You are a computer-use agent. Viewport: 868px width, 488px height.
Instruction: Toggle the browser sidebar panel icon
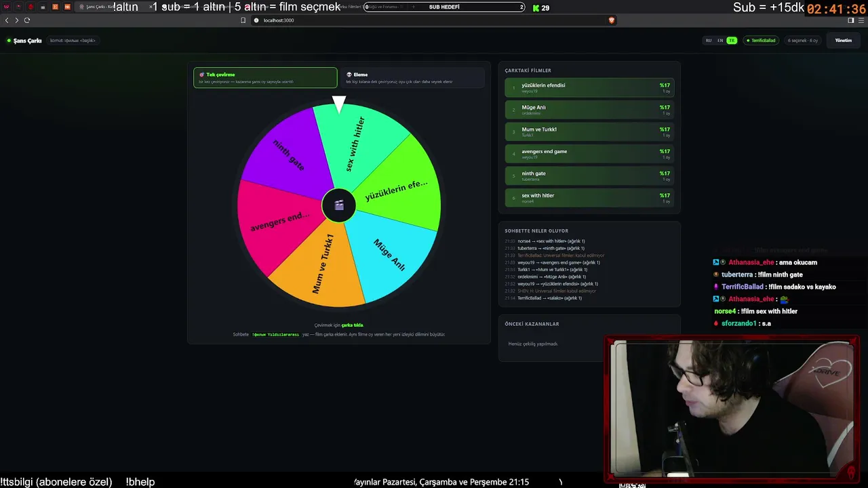(x=851, y=20)
